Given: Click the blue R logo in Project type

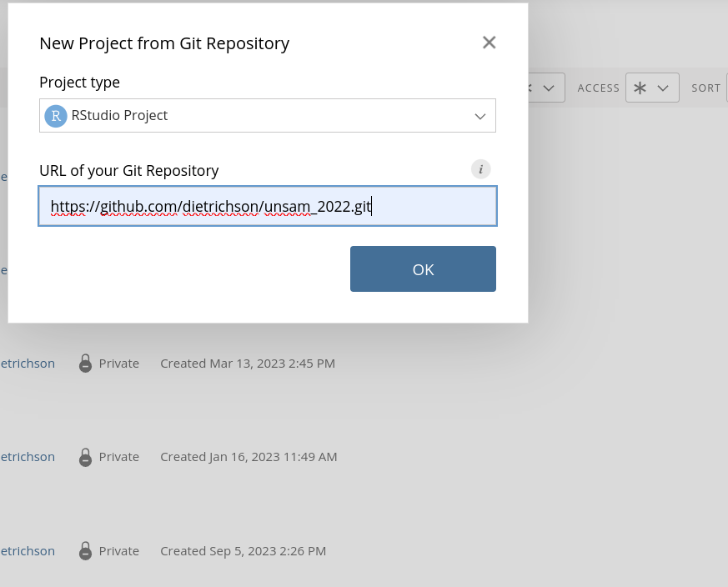Looking at the screenshot, I should coord(56,116).
